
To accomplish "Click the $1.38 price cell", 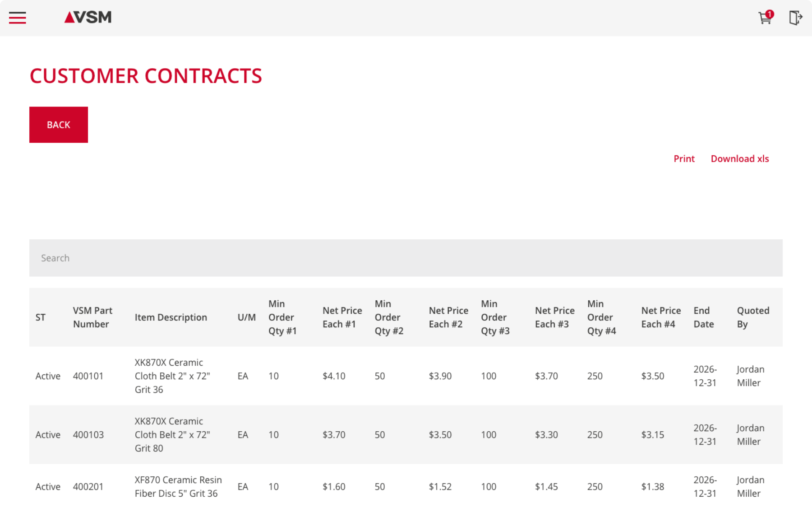I will point(653,487).
